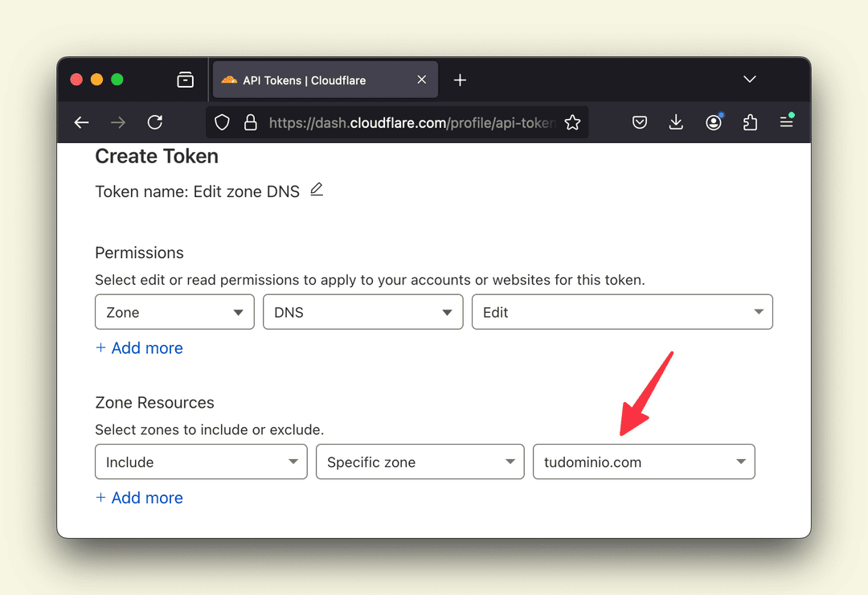Image resolution: width=868 pixels, height=595 pixels.
Task: Click the forward navigation arrow
Action: pos(118,122)
